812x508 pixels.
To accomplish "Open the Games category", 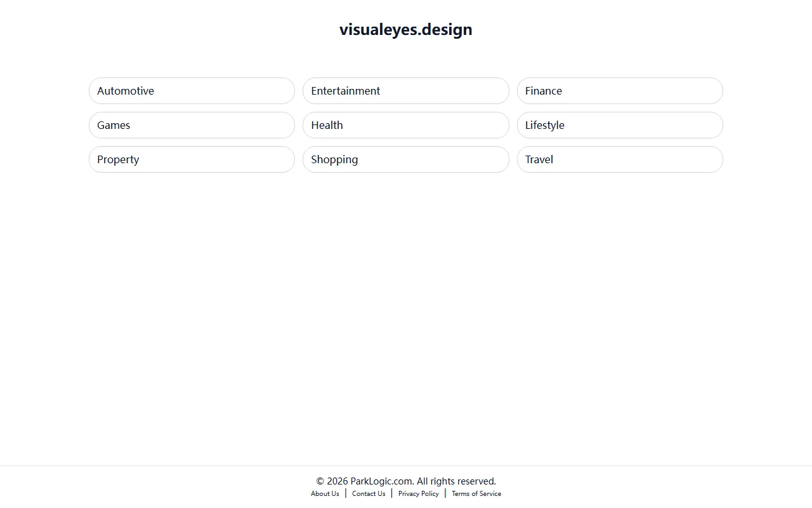I will (192, 125).
